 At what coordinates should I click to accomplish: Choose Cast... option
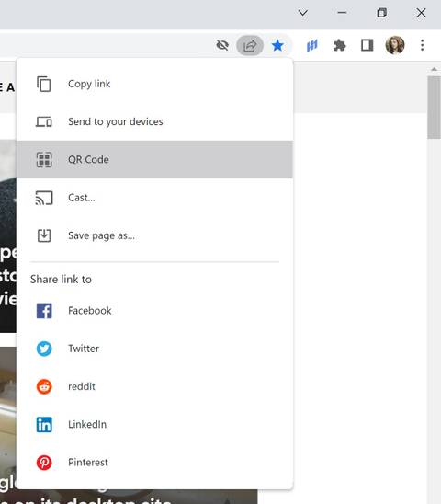[x=154, y=198]
